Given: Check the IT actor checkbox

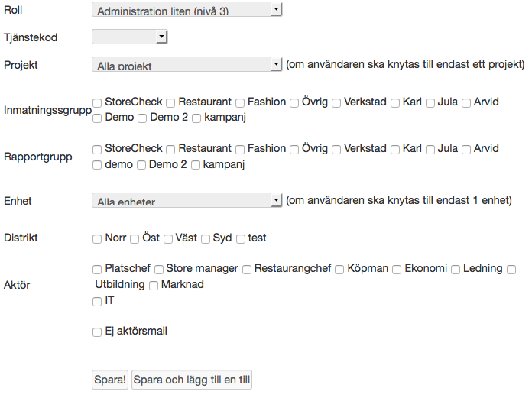Looking at the screenshot, I should (x=97, y=302).
